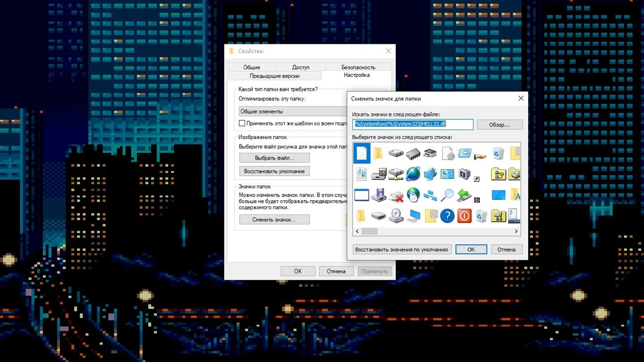Open the 'Безопасность' tab
This screenshot has height=362, width=644.
point(358,67)
